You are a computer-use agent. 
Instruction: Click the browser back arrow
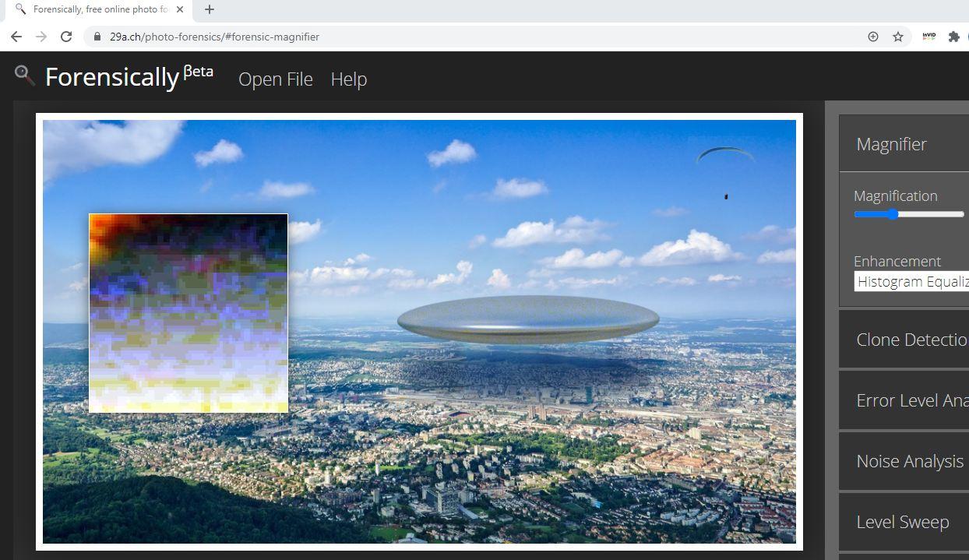pos(16,37)
